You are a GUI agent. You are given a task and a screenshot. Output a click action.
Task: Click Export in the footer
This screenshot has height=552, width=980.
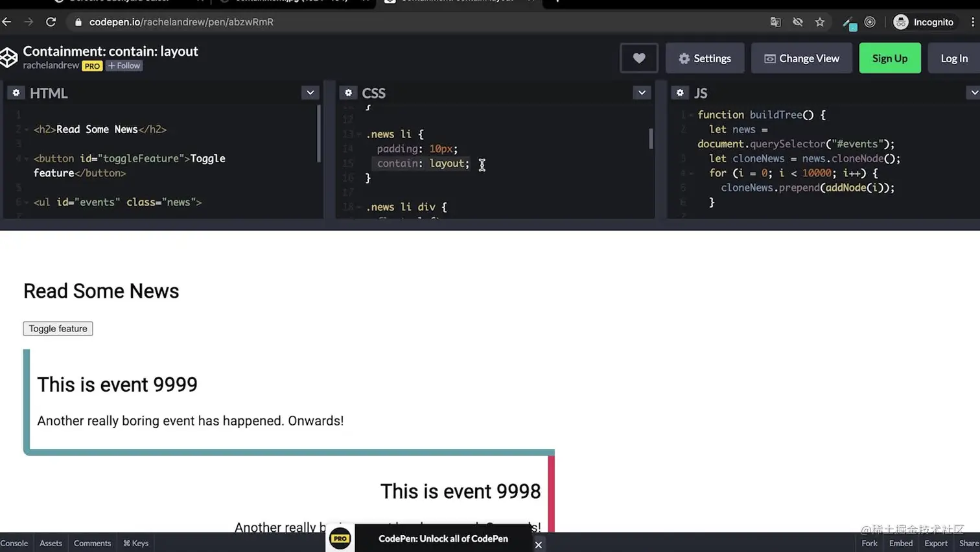tap(935, 543)
